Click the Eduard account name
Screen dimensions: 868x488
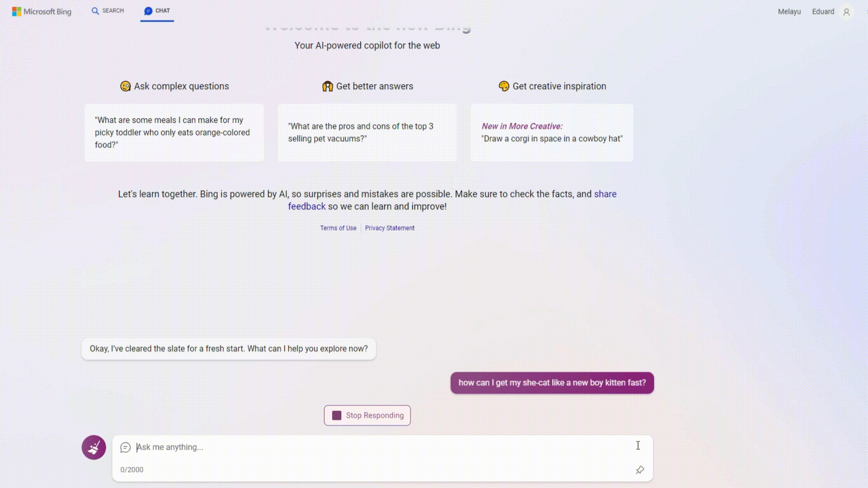[823, 12]
